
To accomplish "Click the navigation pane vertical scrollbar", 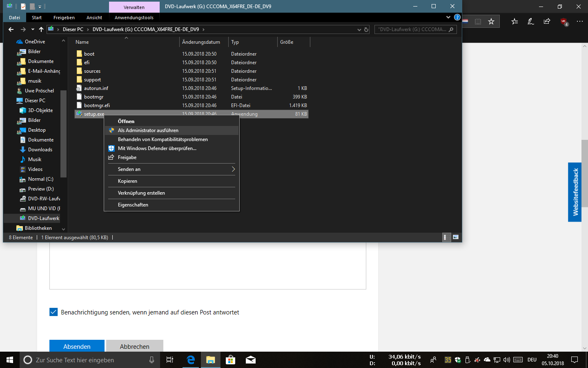I will pos(63,134).
